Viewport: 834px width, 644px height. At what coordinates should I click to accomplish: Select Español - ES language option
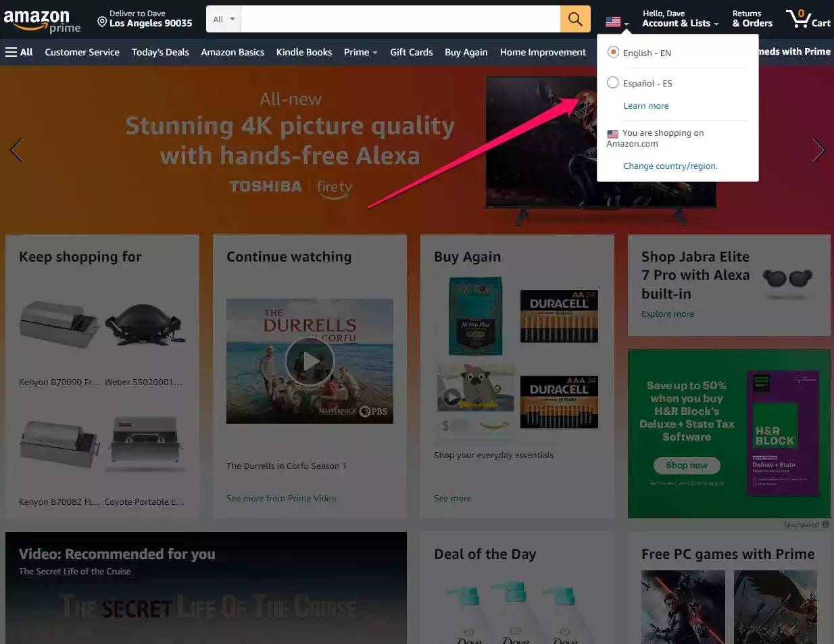pos(613,82)
